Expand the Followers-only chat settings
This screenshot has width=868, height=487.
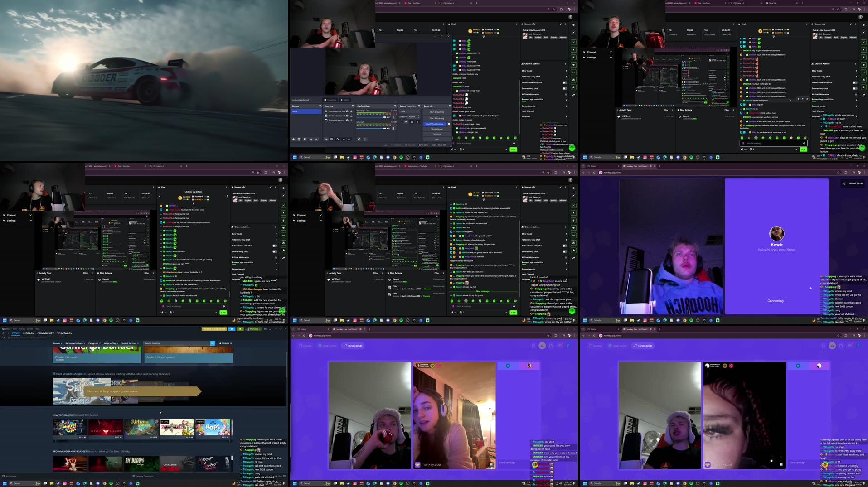click(566, 77)
